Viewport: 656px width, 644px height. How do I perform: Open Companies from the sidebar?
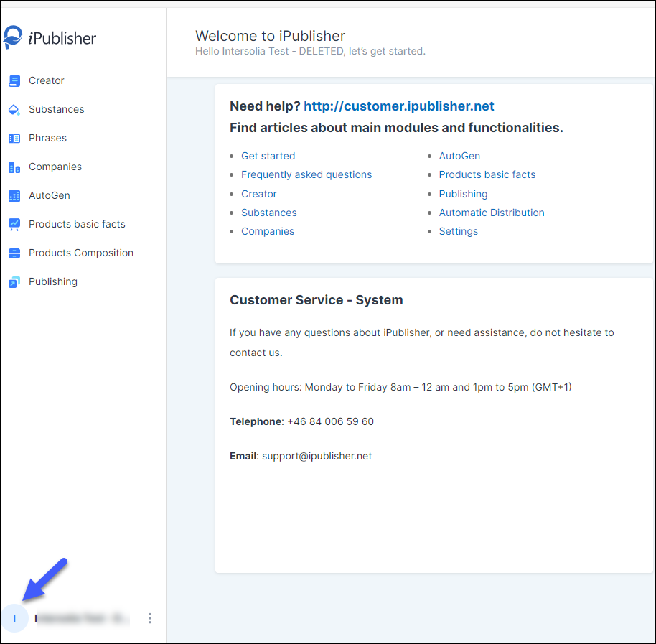pyautogui.click(x=55, y=167)
